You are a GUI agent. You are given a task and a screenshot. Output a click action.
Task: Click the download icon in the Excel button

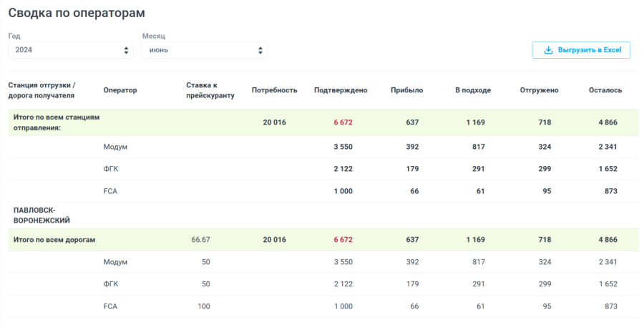[548, 50]
